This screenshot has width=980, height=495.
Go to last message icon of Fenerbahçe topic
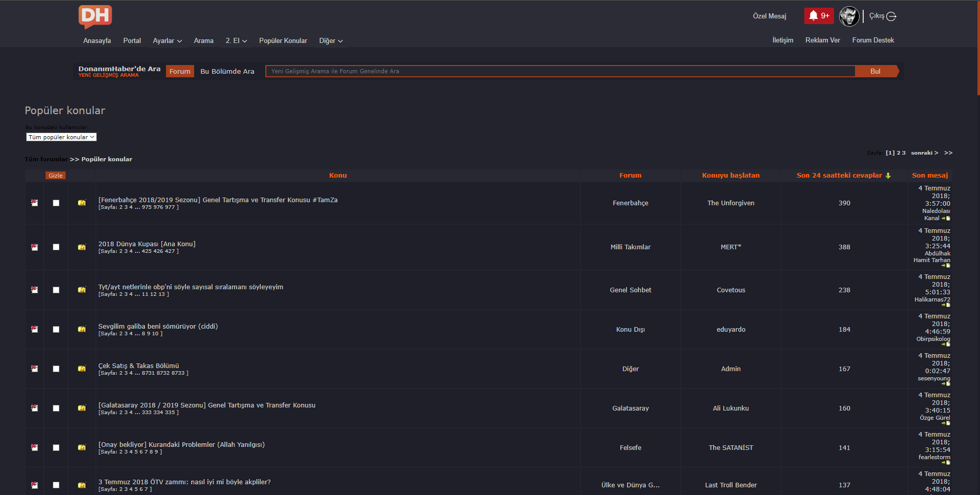pyautogui.click(x=946, y=219)
